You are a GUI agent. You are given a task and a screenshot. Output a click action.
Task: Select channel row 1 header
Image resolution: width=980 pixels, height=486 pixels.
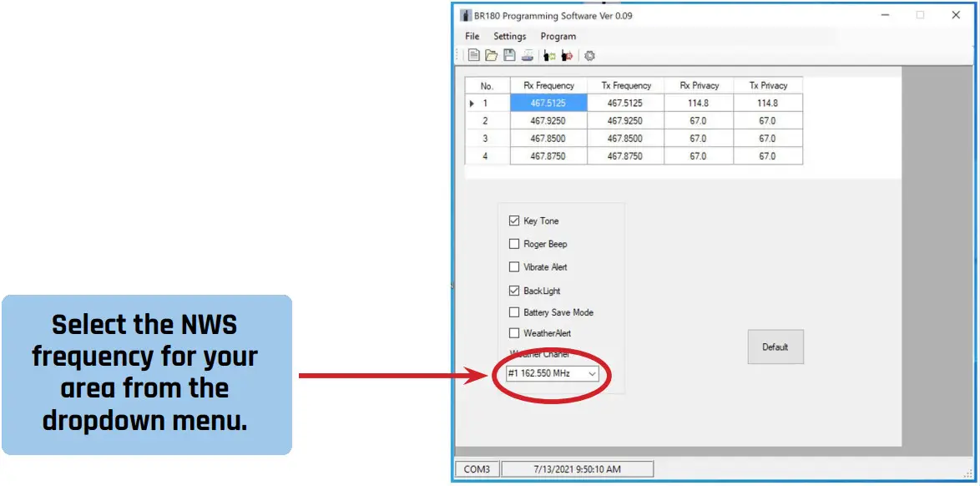(487, 104)
